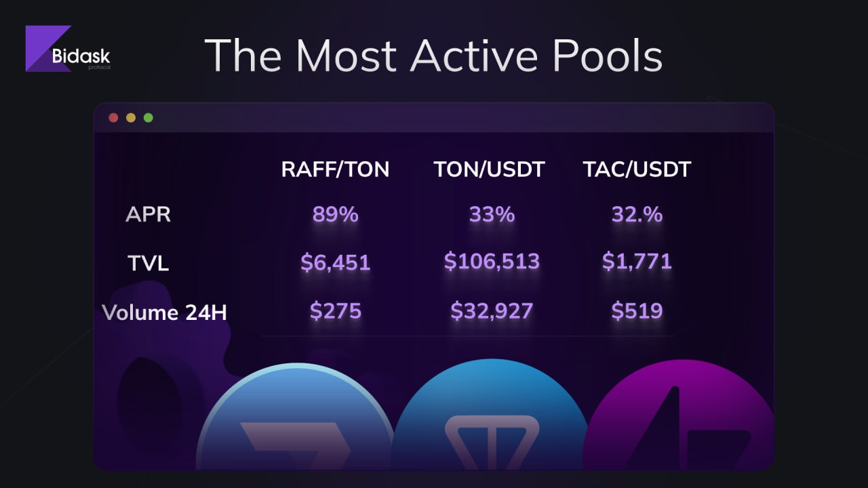Select the RAFF/TON pool column header
This screenshot has width=868, height=488.
point(335,169)
